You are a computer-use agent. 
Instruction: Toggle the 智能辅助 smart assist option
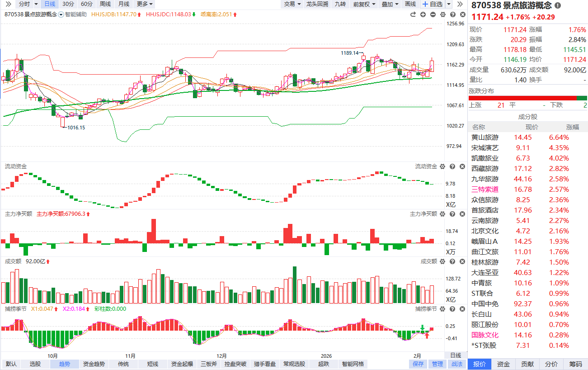click(72, 14)
